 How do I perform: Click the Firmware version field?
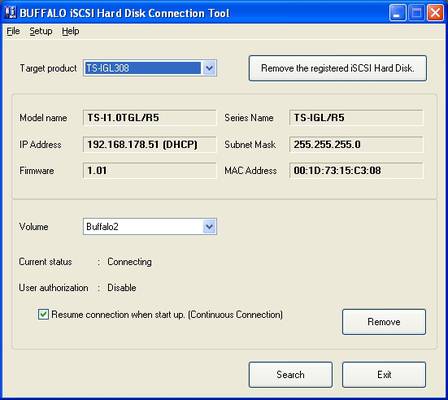(x=150, y=171)
